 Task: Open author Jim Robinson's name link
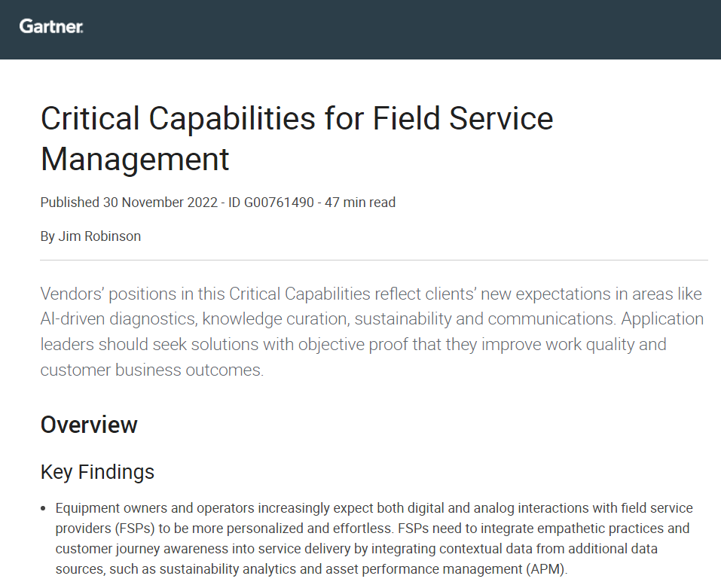[x=99, y=236]
